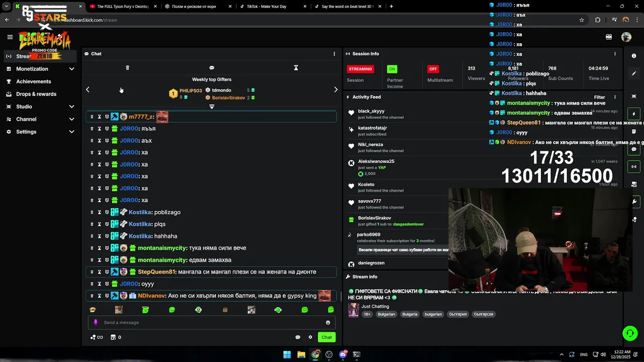The height and width of the screenshot is (362, 644).
Task: Click the 18+ stream tag
Action: coord(367,314)
